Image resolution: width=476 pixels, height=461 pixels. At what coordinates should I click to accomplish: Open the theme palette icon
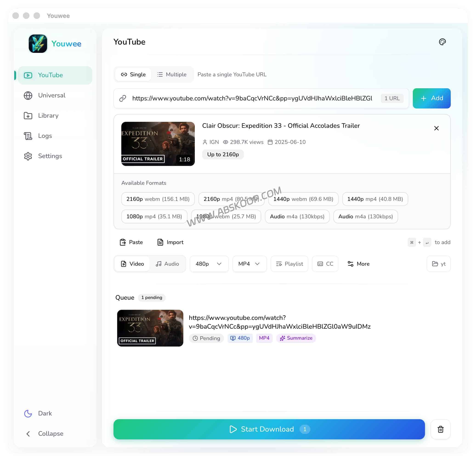442,42
